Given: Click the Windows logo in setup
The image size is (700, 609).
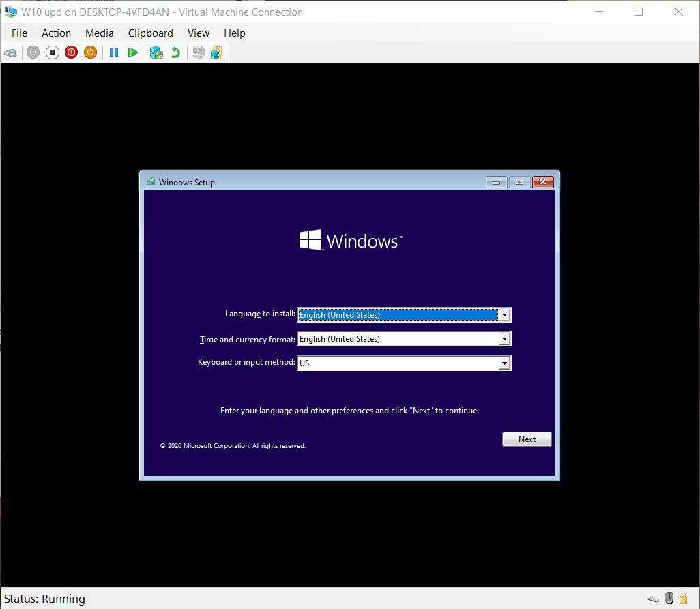Looking at the screenshot, I should point(351,241).
